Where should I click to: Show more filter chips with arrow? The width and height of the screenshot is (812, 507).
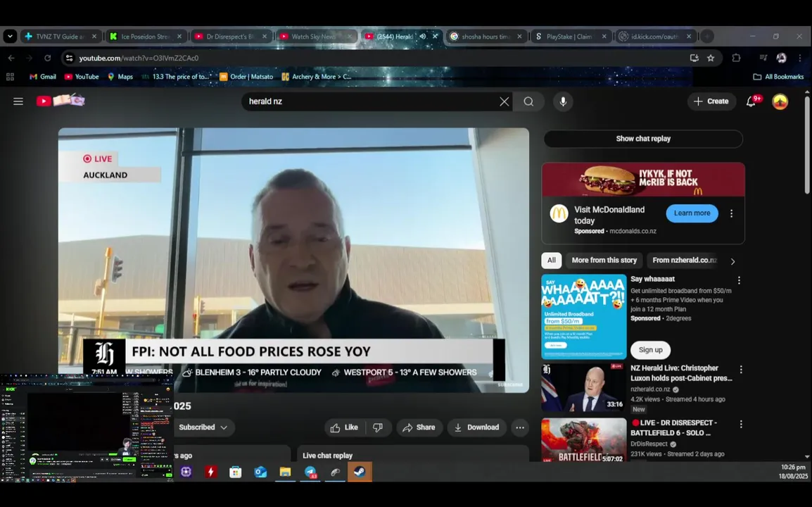tap(732, 261)
